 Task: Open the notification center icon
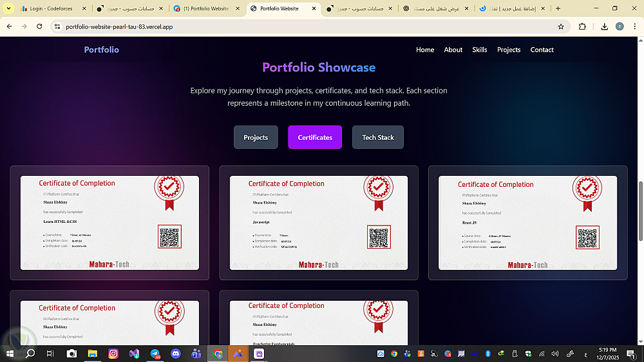coord(631,354)
